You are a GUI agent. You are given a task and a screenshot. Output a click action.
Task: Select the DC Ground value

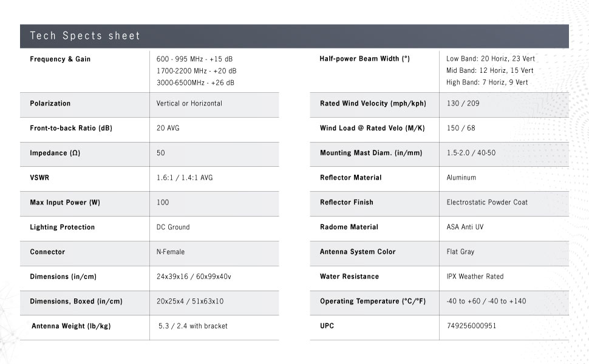[x=173, y=227]
